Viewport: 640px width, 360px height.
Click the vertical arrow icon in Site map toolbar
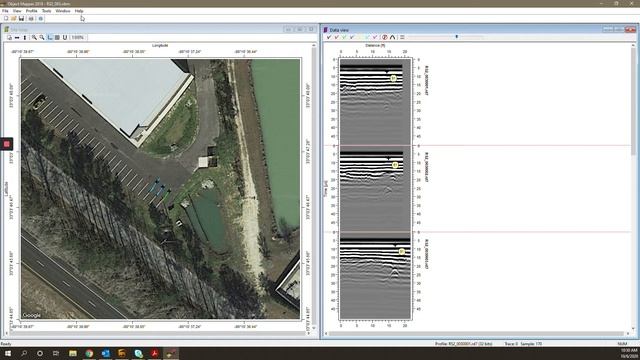25,38
